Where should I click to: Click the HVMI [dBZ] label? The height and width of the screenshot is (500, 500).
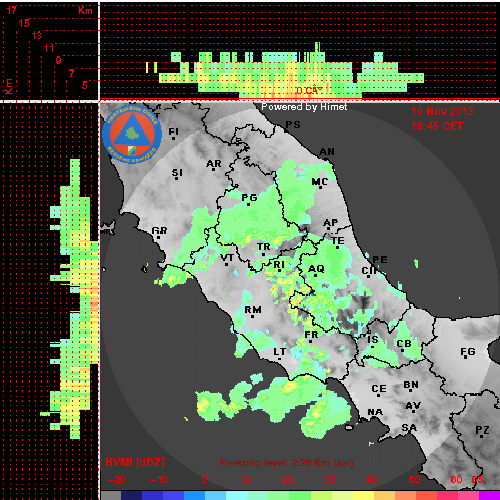(x=135, y=462)
